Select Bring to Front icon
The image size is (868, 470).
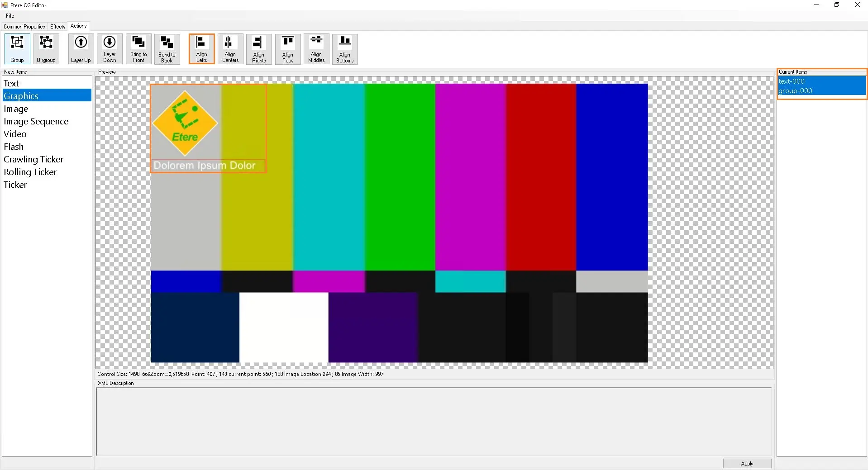click(x=138, y=48)
